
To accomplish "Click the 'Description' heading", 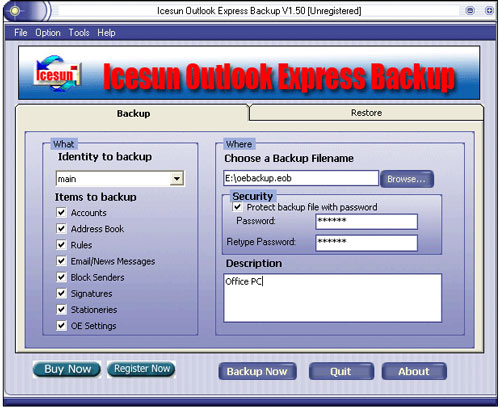I will [x=254, y=263].
